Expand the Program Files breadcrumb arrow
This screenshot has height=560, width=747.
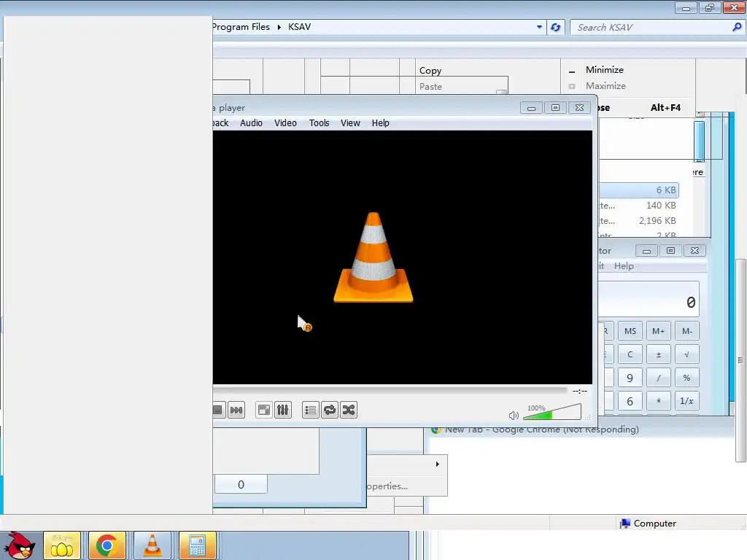click(x=279, y=27)
